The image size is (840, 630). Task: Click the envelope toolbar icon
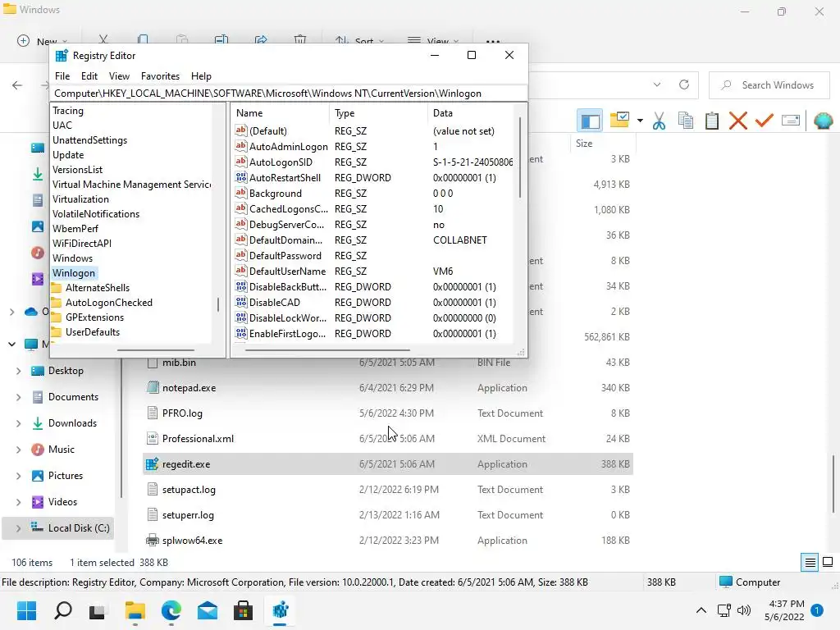[790, 121]
